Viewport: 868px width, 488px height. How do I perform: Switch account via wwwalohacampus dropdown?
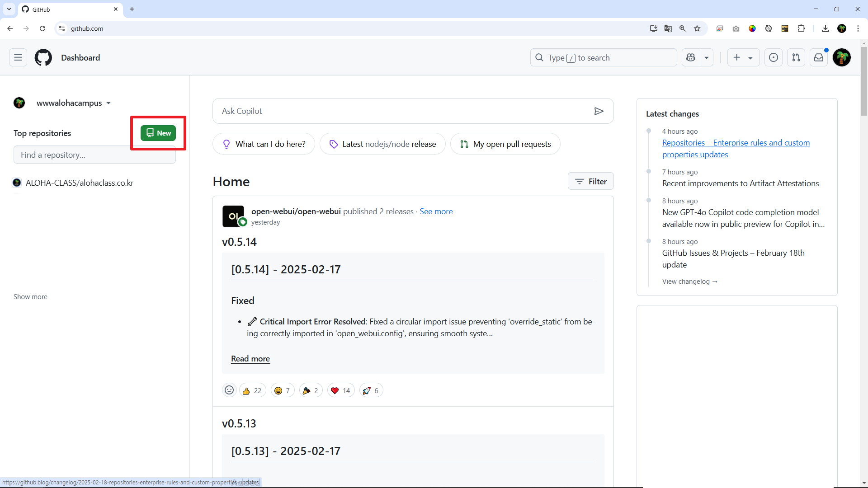pyautogui.click(x=74, y=103)
